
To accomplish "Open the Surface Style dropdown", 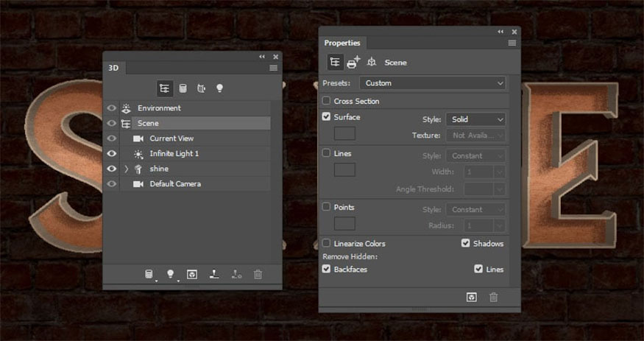I will pyautogui.click(x=475, y=119).
